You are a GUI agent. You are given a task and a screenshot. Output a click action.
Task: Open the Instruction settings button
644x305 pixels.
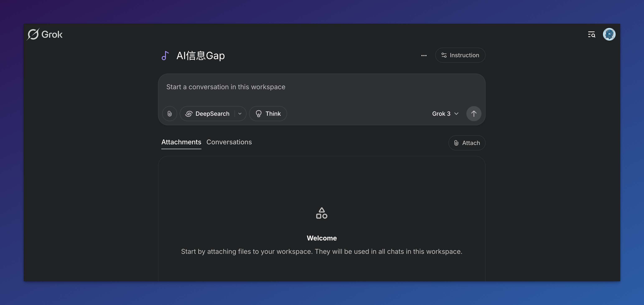pos(460,55)
